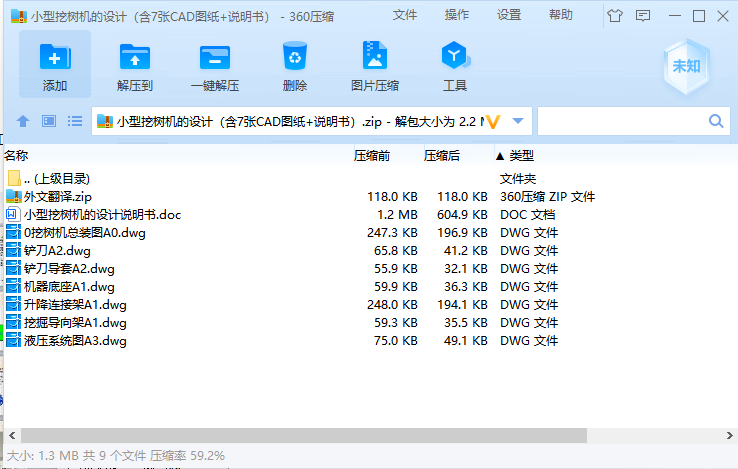
Task: Click the search magnifier icon
Action: [716, 121]
